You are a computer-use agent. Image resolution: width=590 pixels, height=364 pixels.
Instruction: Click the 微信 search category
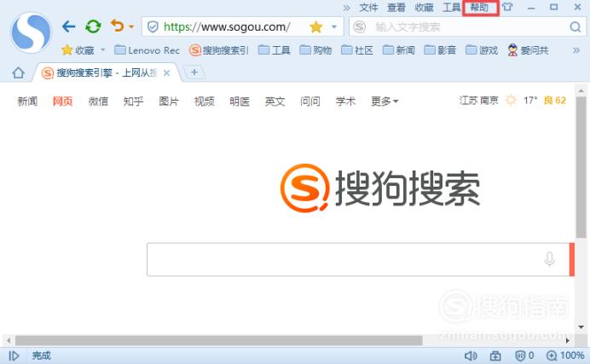[98, 101]
